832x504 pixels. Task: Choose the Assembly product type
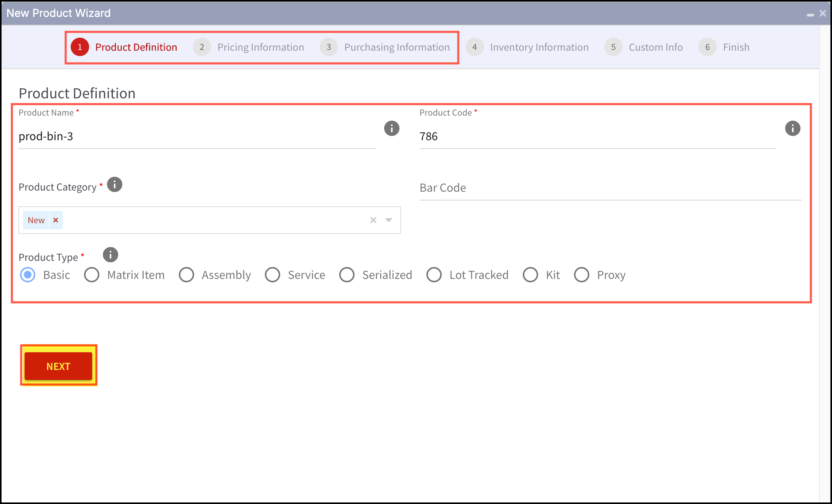tap(186, 275)
